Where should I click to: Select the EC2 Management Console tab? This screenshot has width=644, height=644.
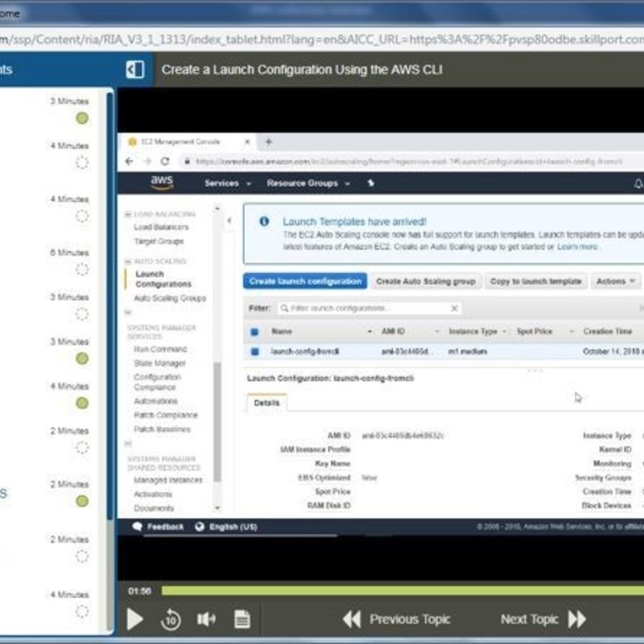pyautogui.click(x=189, y=142)
